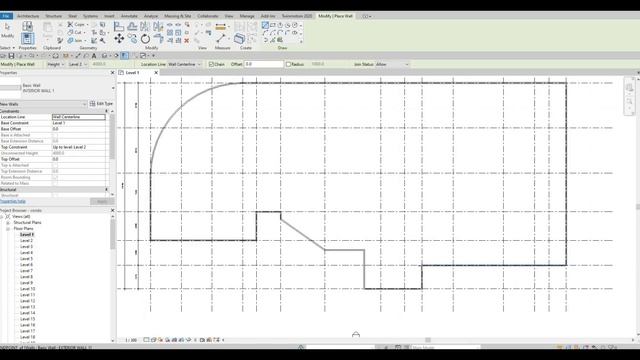Image resolution: width=640 pixels, height=360 pixels.
Task: Toggle Related to Mass checkbox
Action: [55, 183]
